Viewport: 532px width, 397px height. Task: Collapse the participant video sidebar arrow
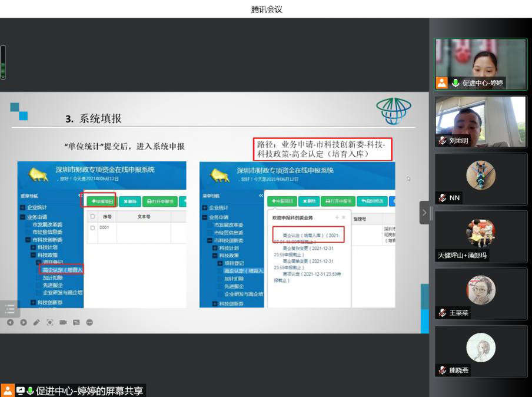click(424, 212)
